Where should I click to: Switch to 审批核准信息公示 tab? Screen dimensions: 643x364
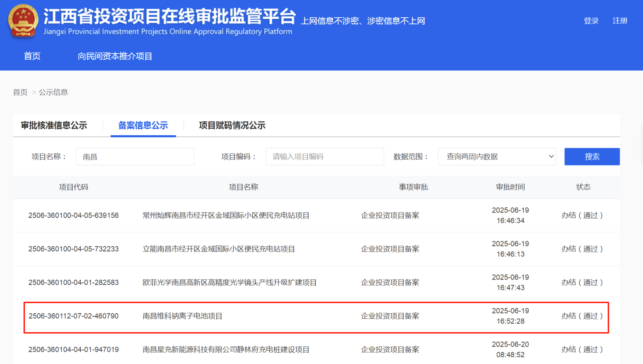click(54, 125)
